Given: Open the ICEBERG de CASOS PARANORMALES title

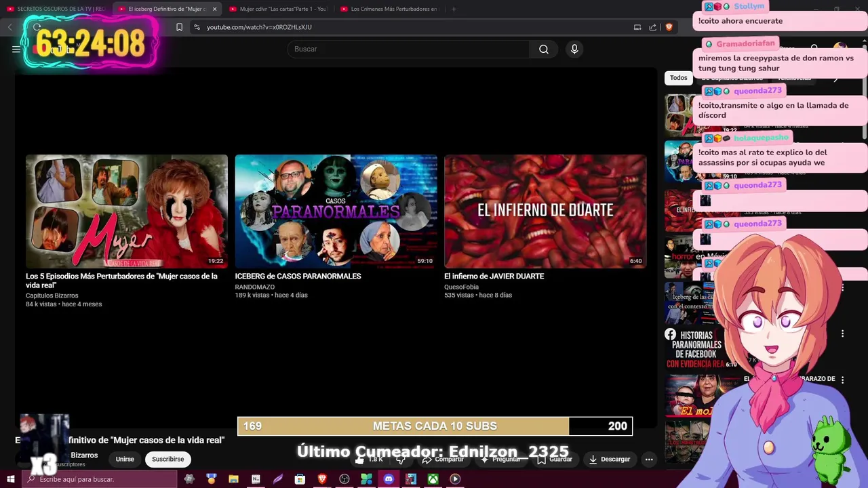Looking at the screenshot, I should 298,276.
